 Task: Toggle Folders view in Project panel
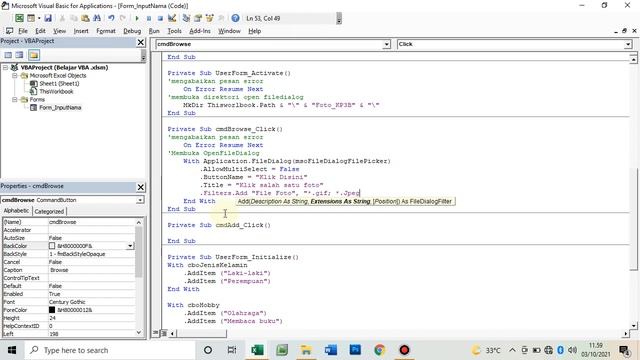[34, 55]
